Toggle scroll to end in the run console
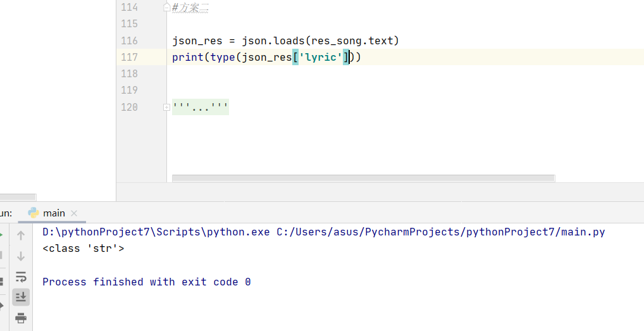Viewport: 644px width, 331px height. (21, 296)
